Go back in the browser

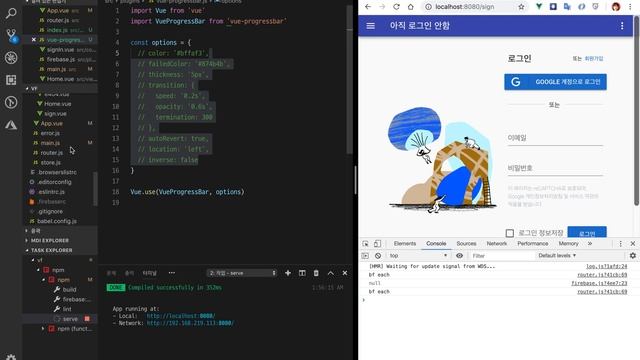point(368,7)
